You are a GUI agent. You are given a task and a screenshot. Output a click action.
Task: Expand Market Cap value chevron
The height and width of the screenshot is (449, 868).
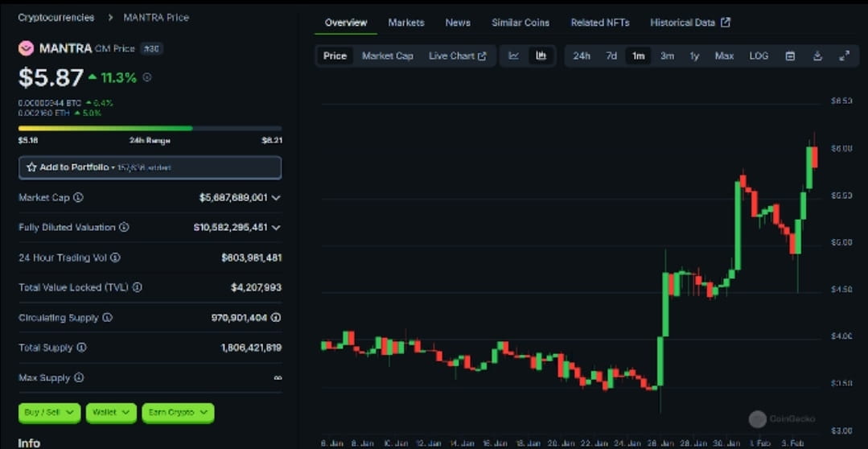276,198
